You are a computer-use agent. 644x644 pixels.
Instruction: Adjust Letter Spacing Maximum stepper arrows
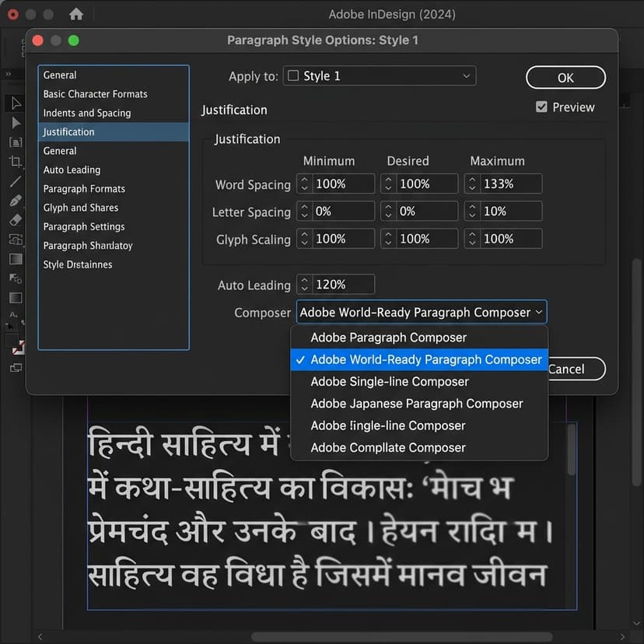pos(472,211)
